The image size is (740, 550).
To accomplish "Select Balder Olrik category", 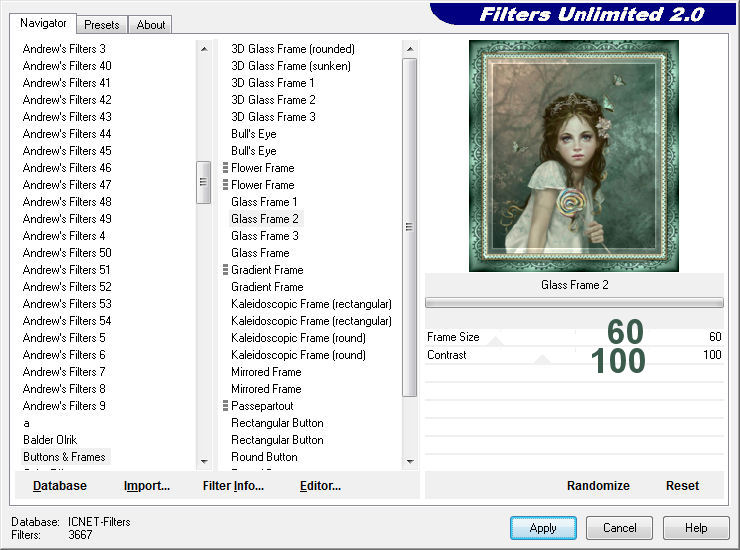I will tap(50, 440).
